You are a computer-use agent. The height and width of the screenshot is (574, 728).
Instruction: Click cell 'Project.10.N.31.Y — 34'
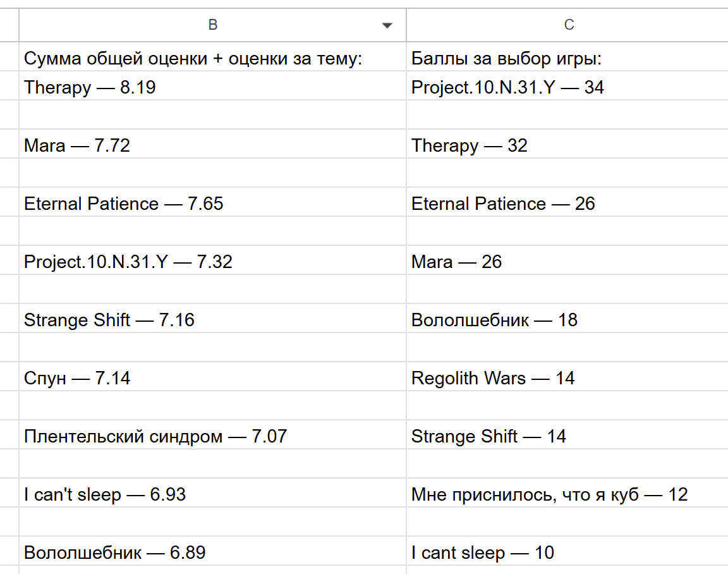pyautogui.click(x=567, y=86)
